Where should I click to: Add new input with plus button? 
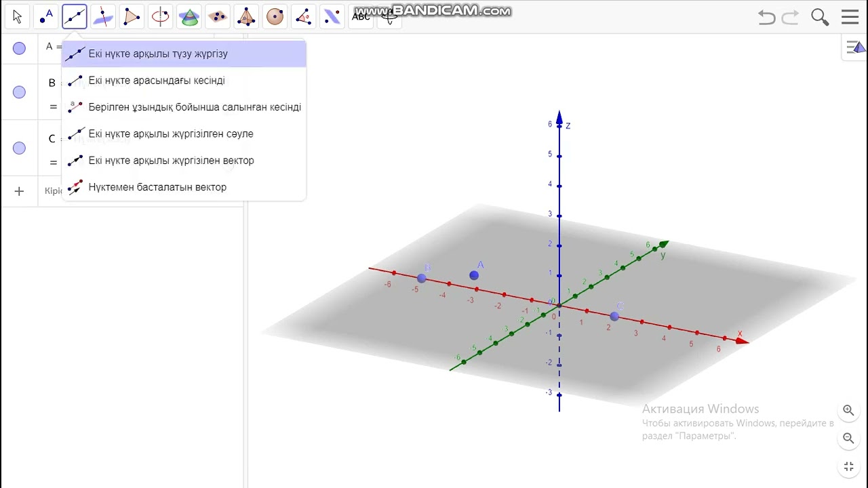tap(19, 191)
